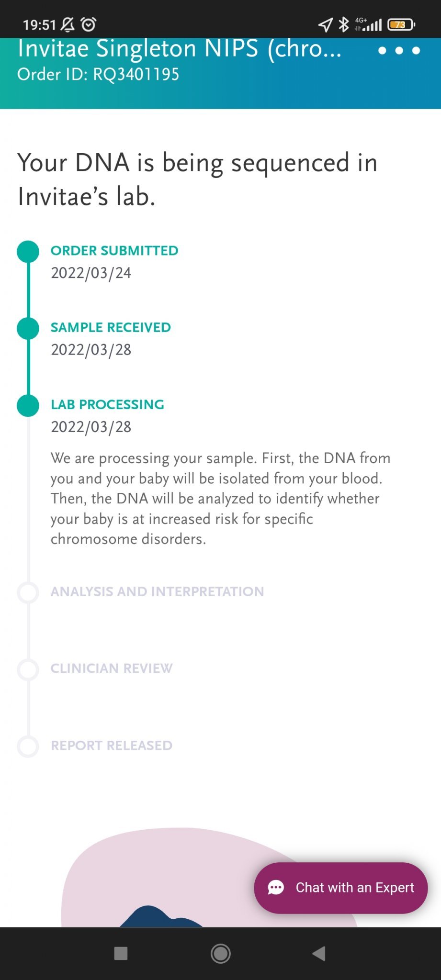
Task: Tap the alarm clock status icon
Action: (x=89, y=24)
